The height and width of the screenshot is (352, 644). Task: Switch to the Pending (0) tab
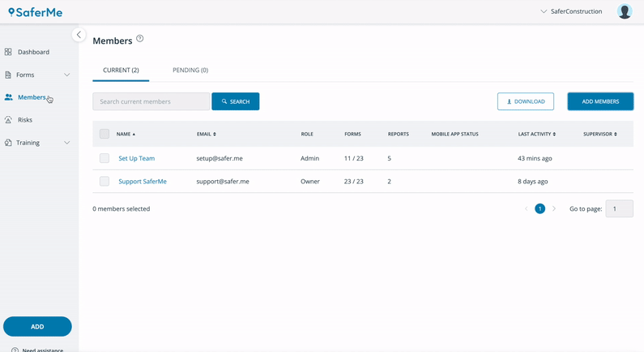click(190, 71)
